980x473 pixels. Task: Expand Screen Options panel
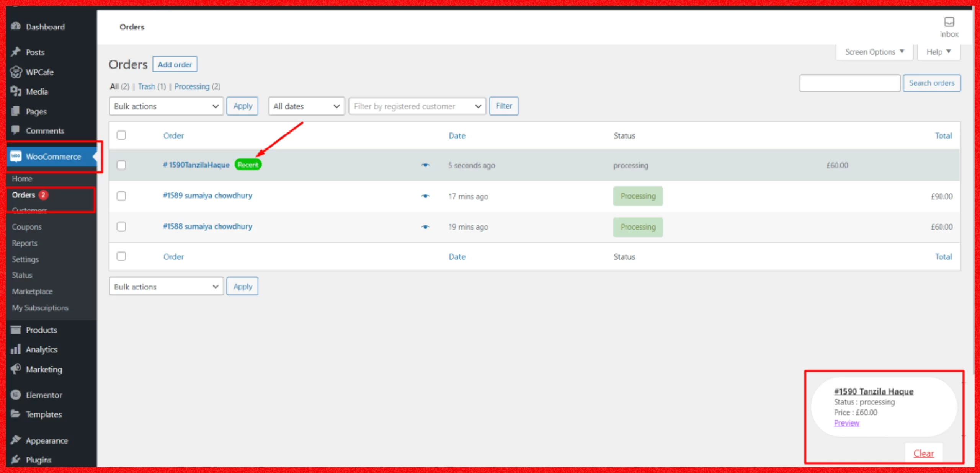(x=874, y=52)
